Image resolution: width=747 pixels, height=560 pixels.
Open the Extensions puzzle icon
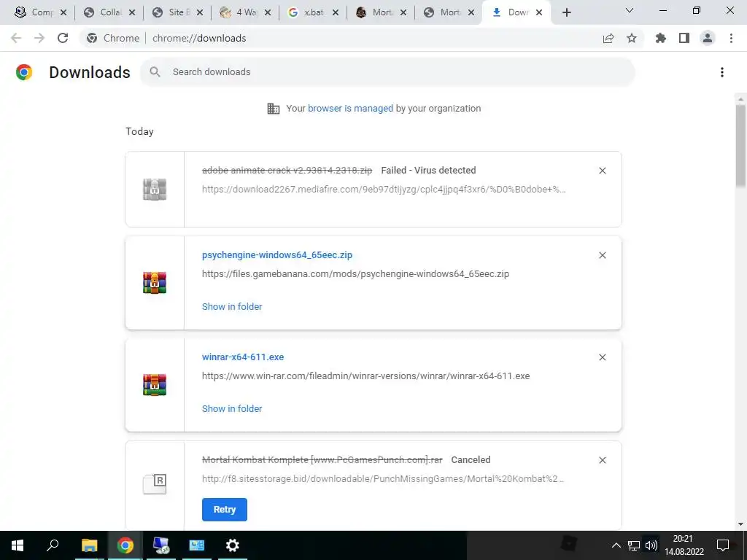[x=661, y=38]
